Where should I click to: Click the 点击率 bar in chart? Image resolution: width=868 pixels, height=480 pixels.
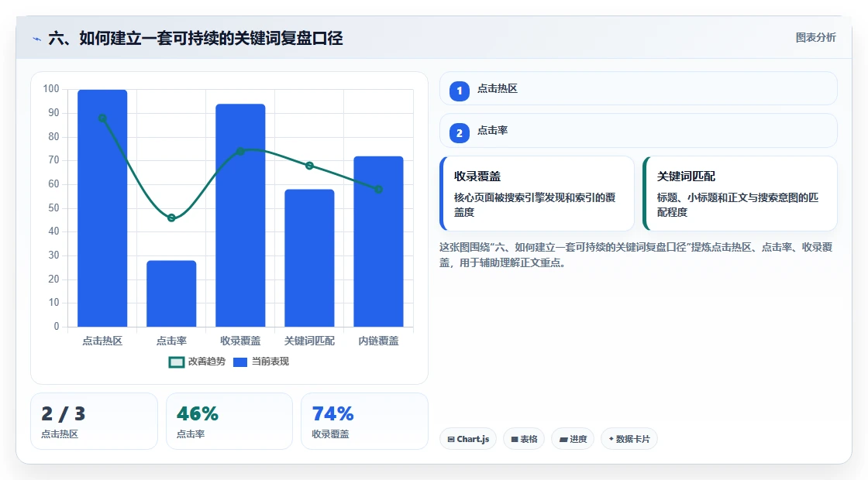pos(171,293)
